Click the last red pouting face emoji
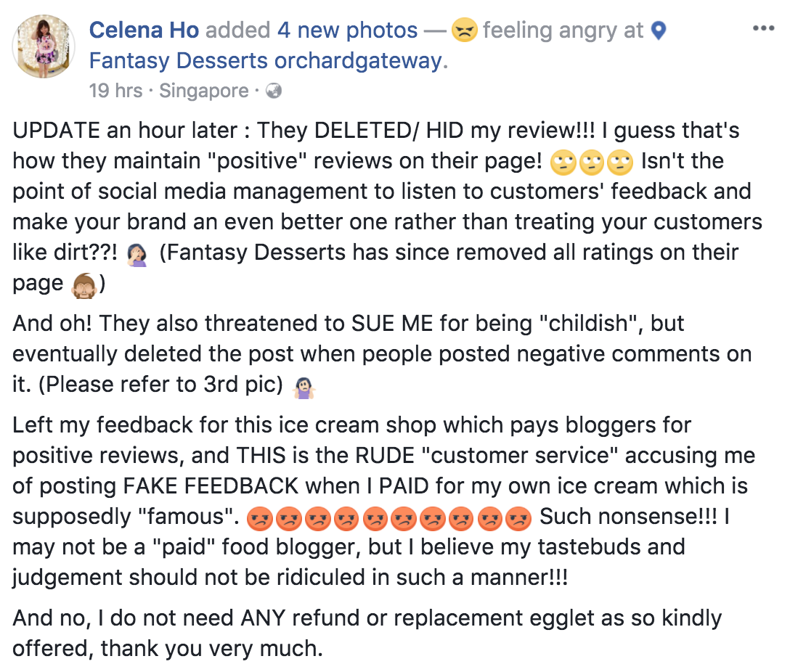 518,519
